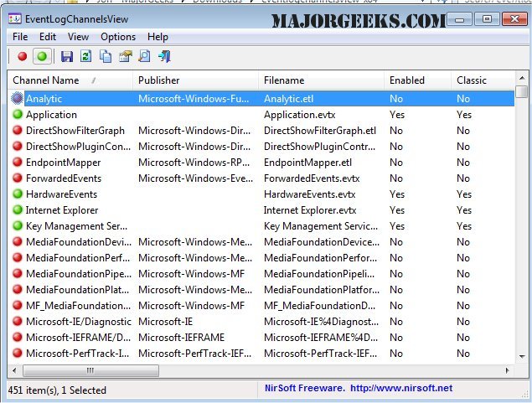The height and width of the screenshot is (403, 532).
Task: Select the MF_MediaFoundation... channel name
Action: tap(78, 306)
